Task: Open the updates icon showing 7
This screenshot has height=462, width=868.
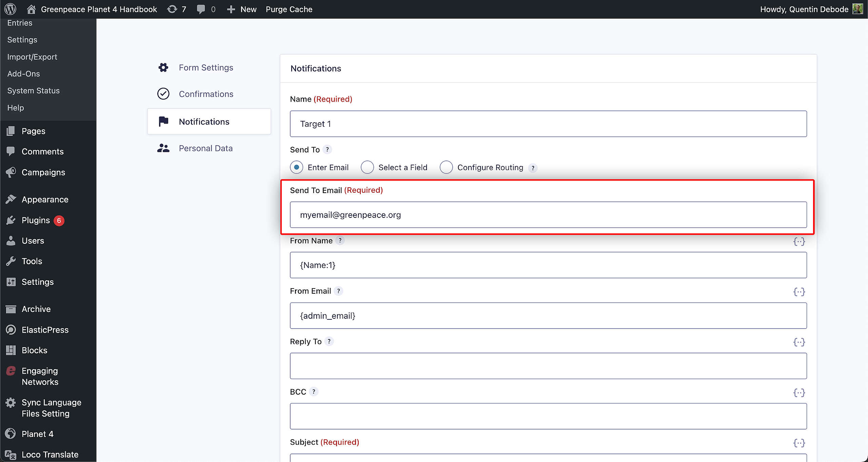Action: [x=172, y=9]
